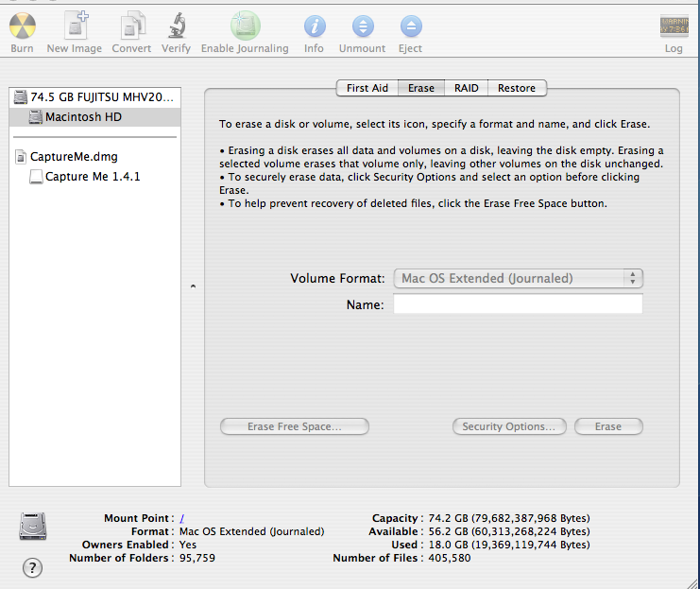Screen dimensions: 700x589
Task: Click the Used 18.0 GB value
Action: [x=509, y=545]
